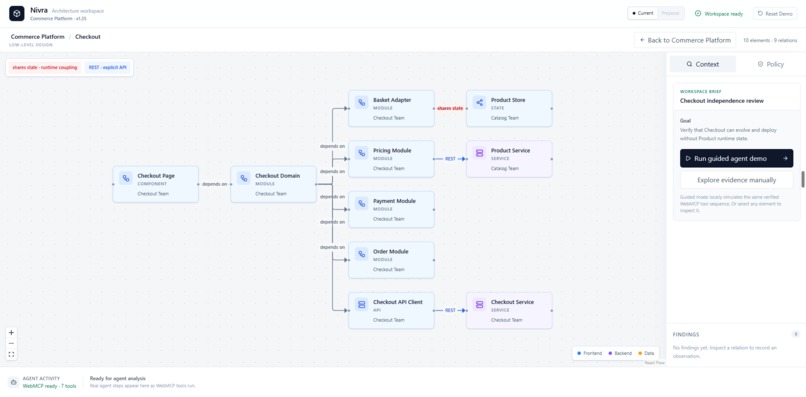Click the Payment Module node title
Screen dimensions: 806x397
pos(394,201)
